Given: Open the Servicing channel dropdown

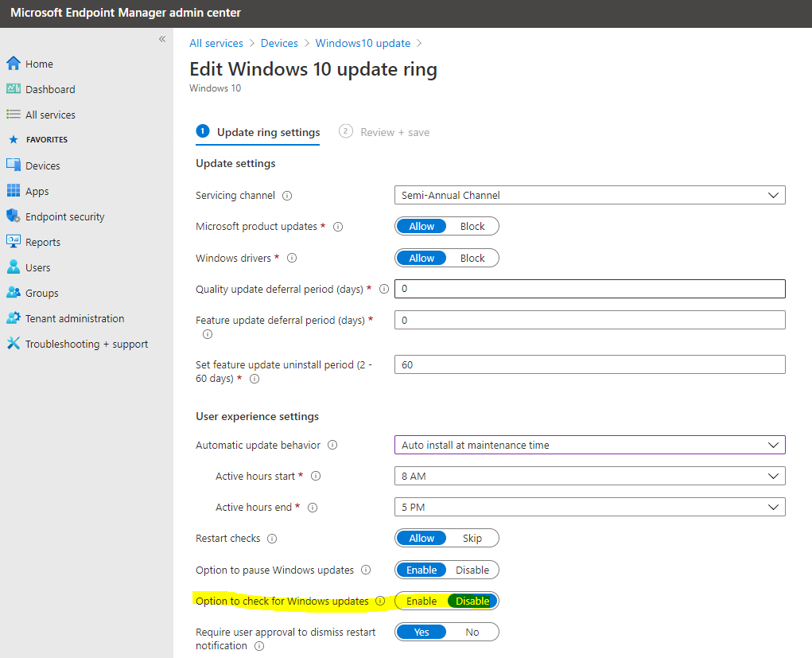Looking at the screenshot, I should pos(590,195).
